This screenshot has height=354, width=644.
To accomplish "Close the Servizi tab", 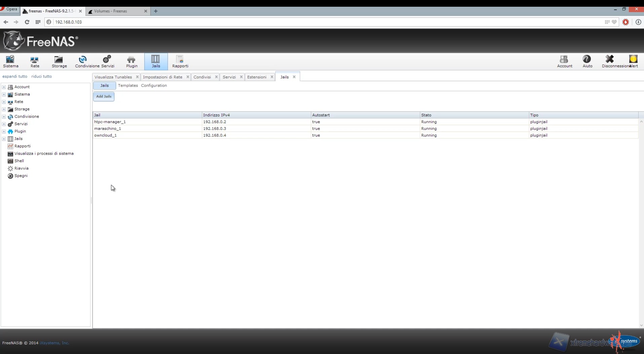I will click(241, 77).
